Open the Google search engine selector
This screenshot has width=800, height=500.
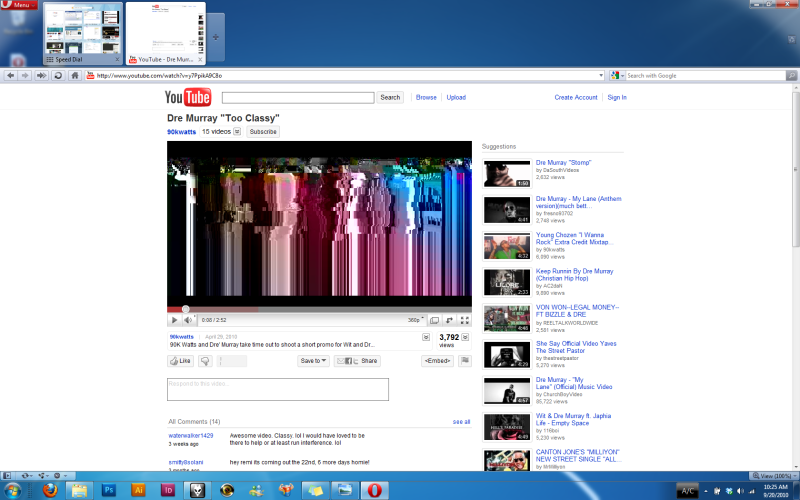point(617,76)
